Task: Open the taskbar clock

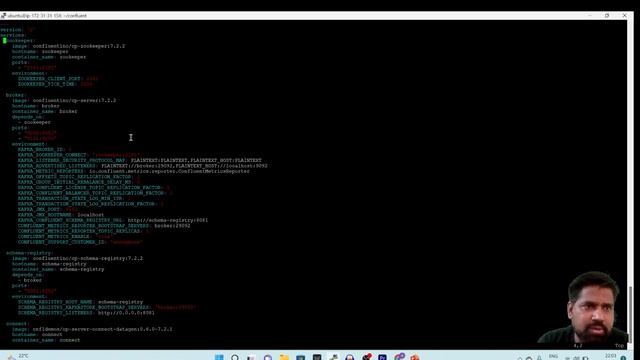Action: (x=611, y=356)
